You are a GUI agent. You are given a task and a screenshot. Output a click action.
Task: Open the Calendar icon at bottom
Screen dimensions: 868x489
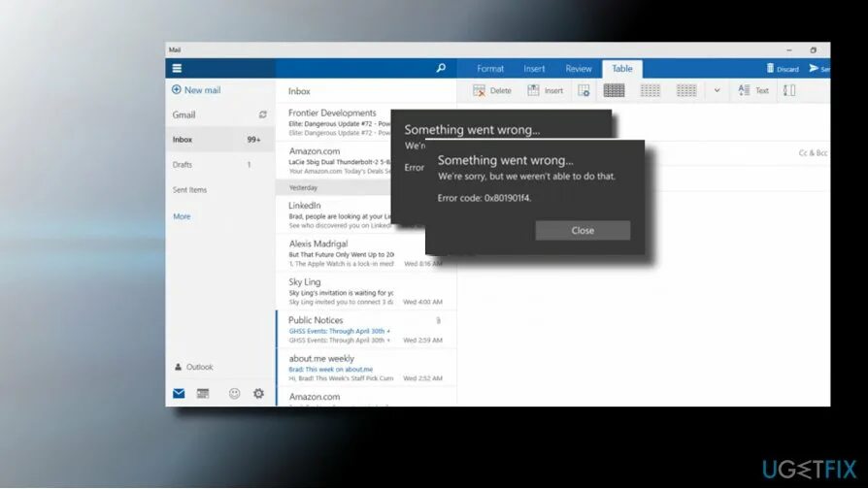[203, 393]
